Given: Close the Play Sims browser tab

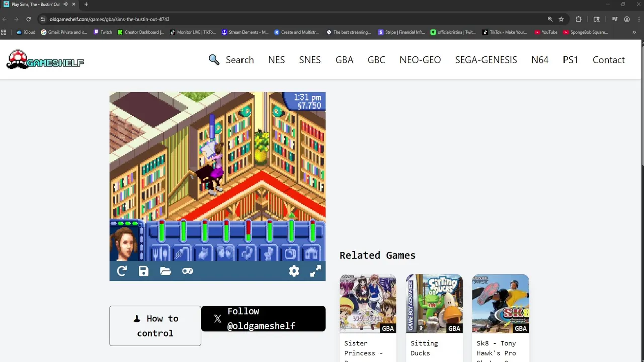Looking at the screenshot, I should point(74,4).
